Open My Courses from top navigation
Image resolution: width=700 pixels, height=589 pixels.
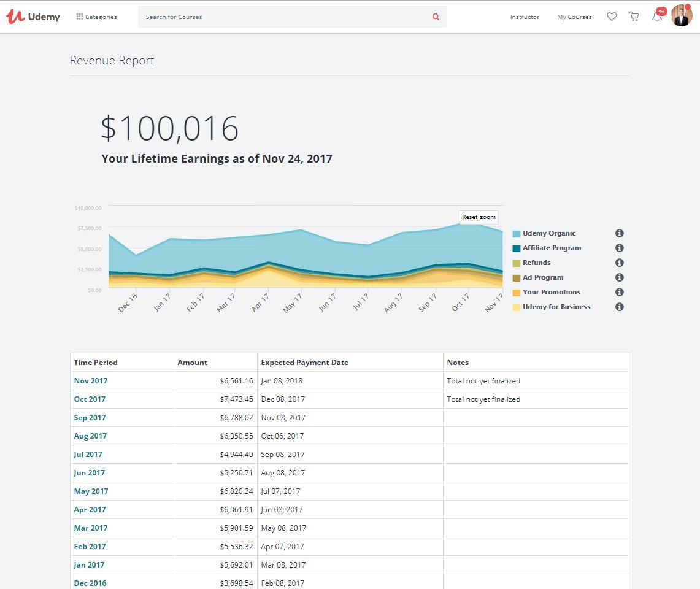tap(574, 17)
